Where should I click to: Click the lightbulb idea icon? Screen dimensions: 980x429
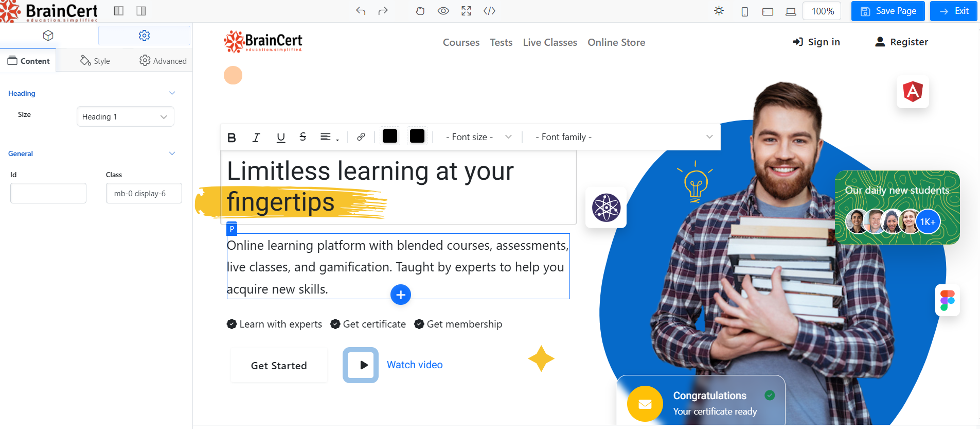(696, 182)
